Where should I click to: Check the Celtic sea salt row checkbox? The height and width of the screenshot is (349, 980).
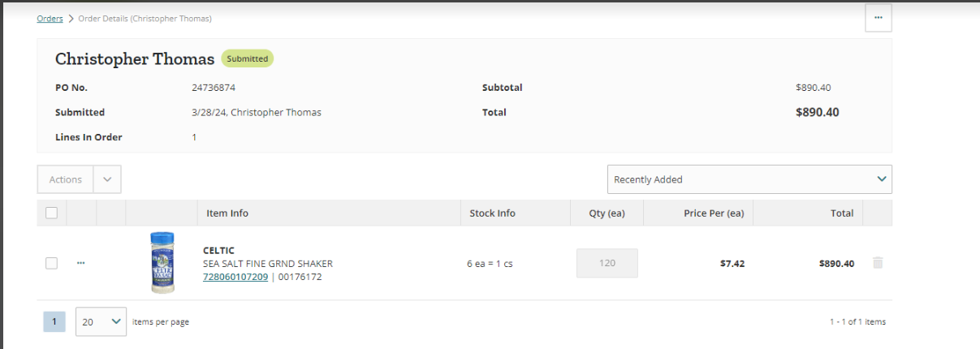point(52,263)
